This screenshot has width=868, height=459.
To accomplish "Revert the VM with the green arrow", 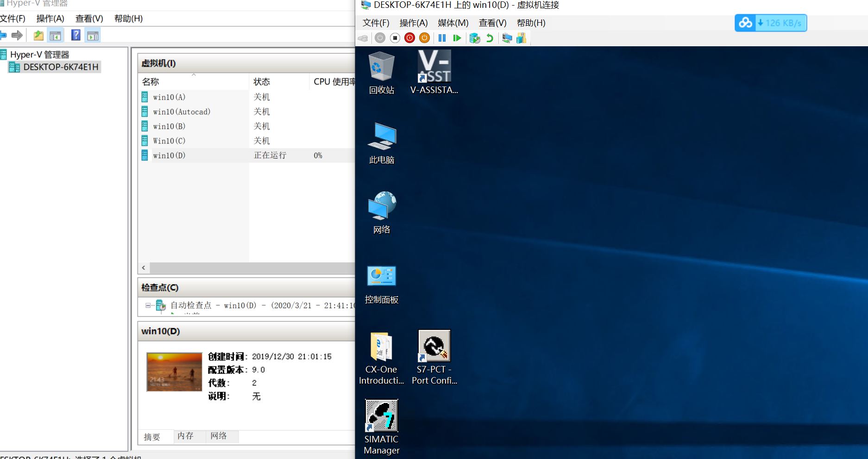I will click(x=489, y=38).
